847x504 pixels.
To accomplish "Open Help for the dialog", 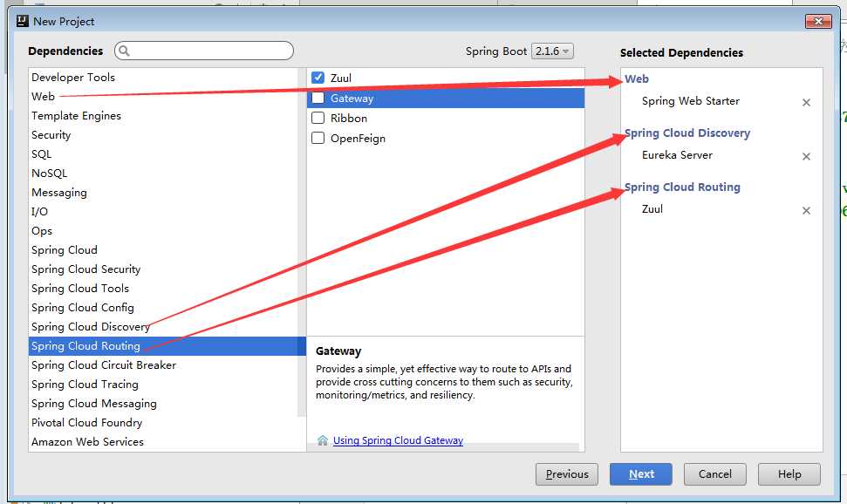I will pos(789,474).
